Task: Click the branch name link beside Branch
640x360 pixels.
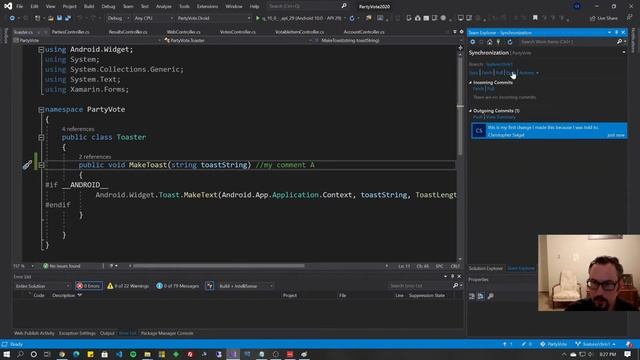Action: 499,64
